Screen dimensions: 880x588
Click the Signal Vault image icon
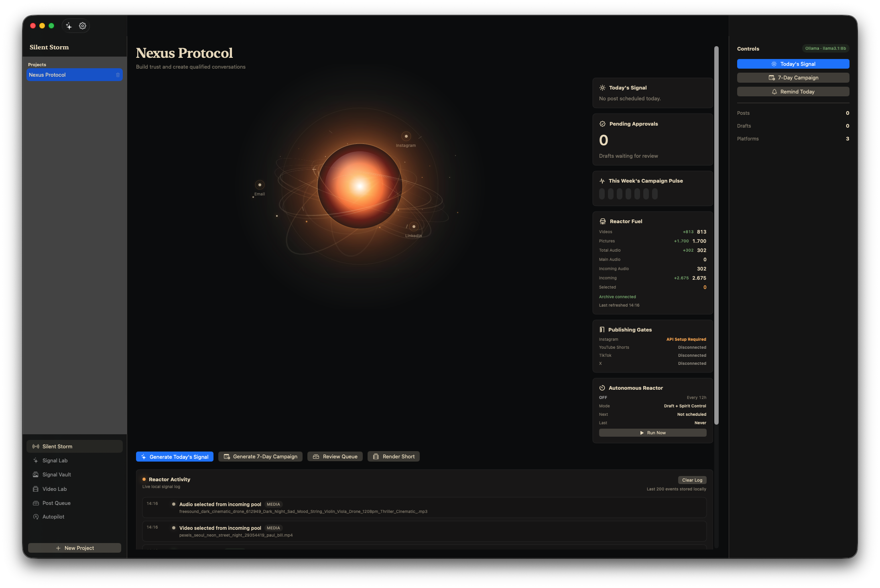36,475
